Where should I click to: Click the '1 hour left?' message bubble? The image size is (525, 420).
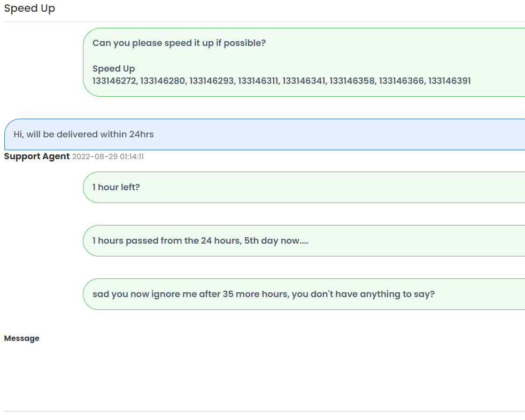pyautogui.click(x=304, y=187)
